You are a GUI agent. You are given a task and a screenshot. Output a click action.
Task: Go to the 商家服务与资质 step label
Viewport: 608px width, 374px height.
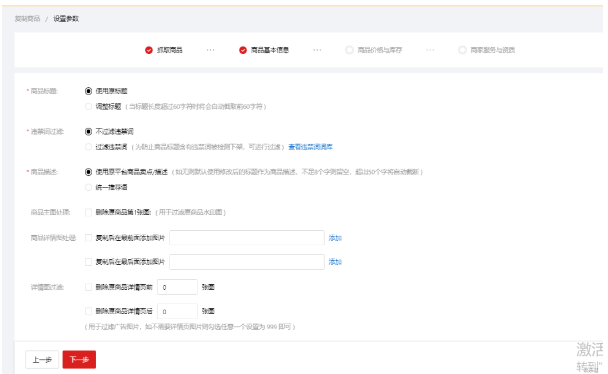coord(492,50)
